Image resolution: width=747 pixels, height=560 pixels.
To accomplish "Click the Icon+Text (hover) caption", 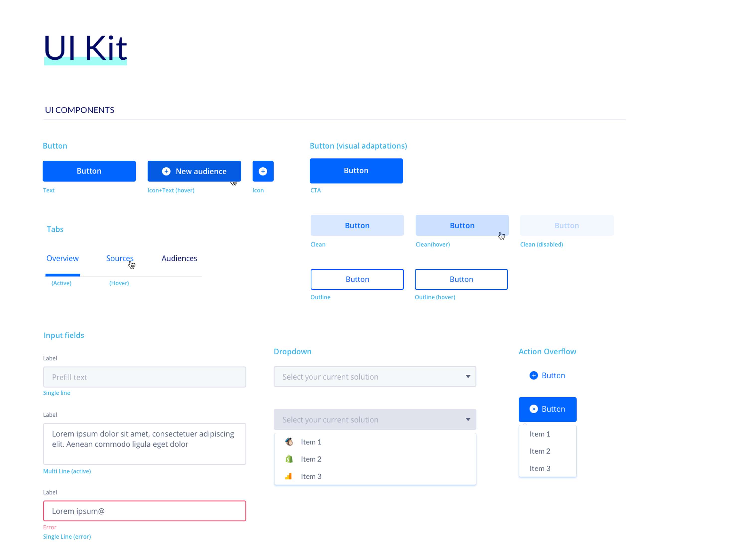I will pos(171,190).
